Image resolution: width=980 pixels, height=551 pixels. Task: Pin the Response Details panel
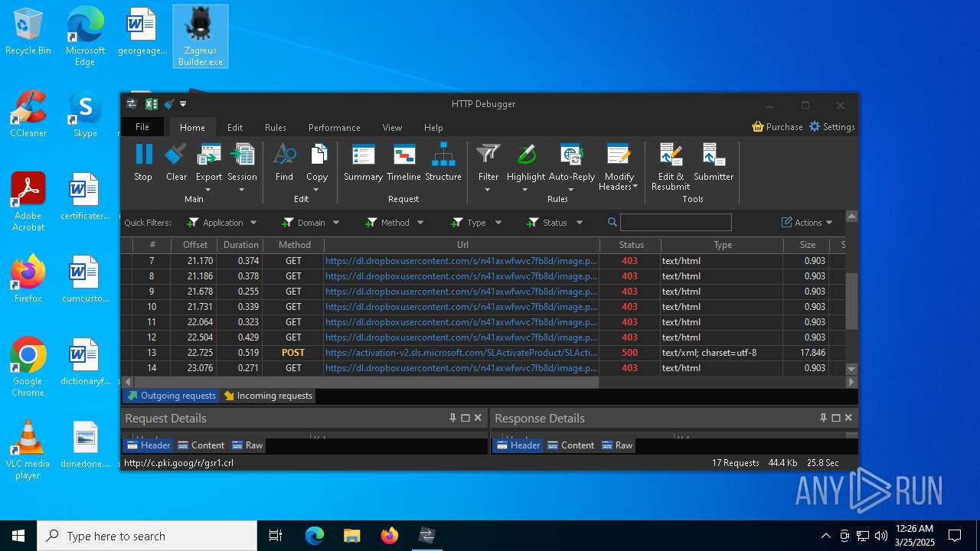(823, 418)
